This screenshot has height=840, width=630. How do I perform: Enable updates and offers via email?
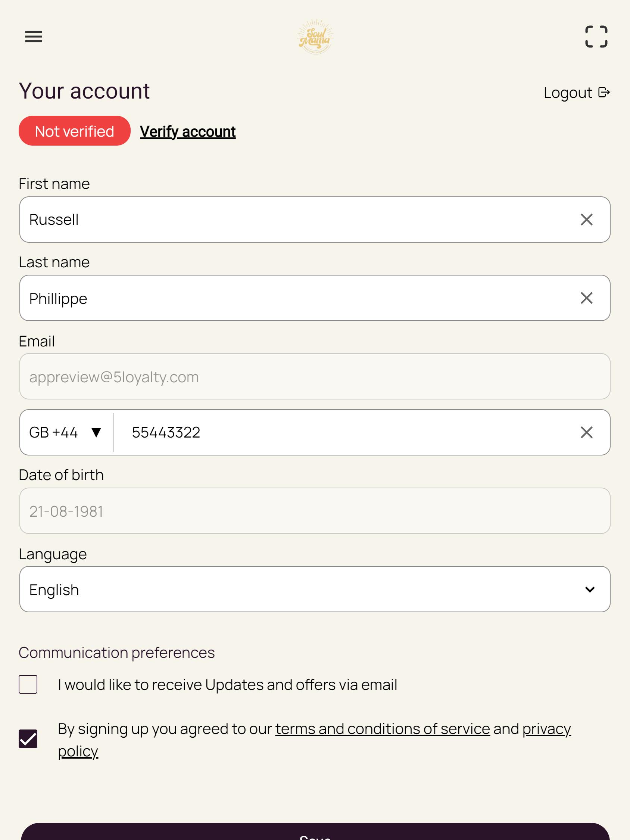point(28,684)
